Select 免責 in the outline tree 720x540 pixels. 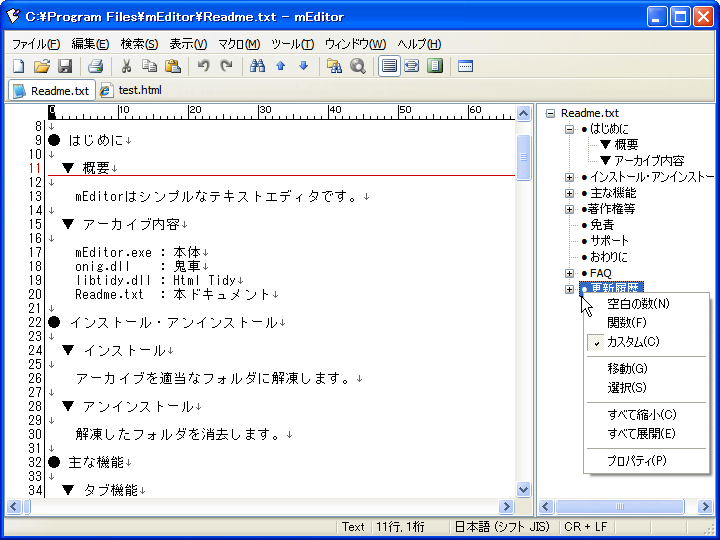(x=597, y=225)
